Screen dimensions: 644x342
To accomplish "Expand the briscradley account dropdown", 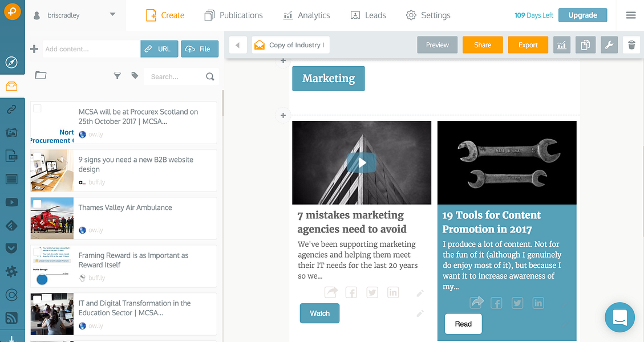I will point(112,15).
